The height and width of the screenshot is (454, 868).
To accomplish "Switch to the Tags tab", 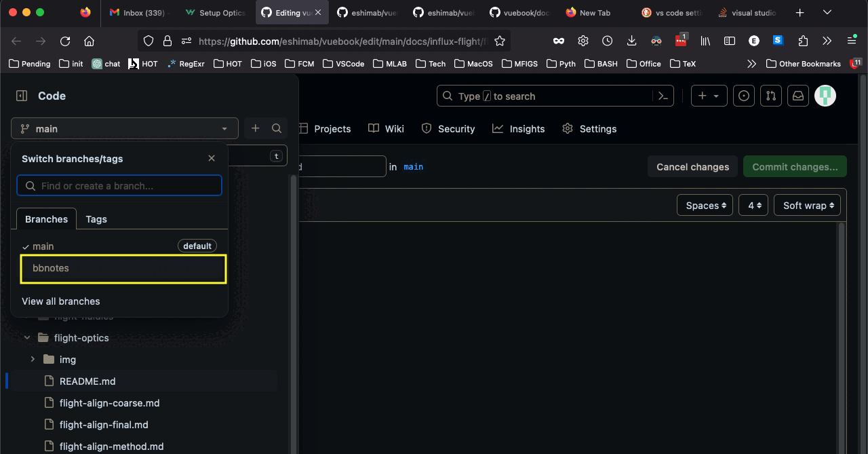I will 96,219.
